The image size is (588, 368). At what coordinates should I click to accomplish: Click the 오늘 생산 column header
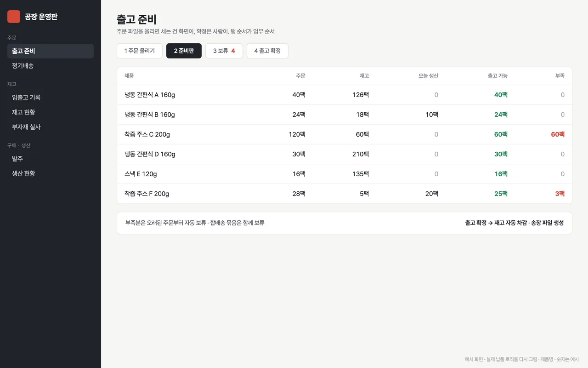tap(428, 76)
